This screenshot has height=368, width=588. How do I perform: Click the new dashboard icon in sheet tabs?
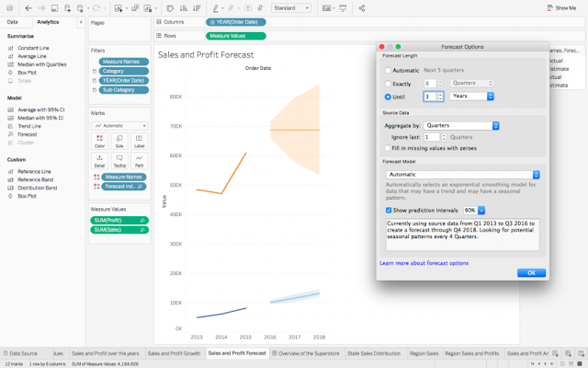pos(568,353)
